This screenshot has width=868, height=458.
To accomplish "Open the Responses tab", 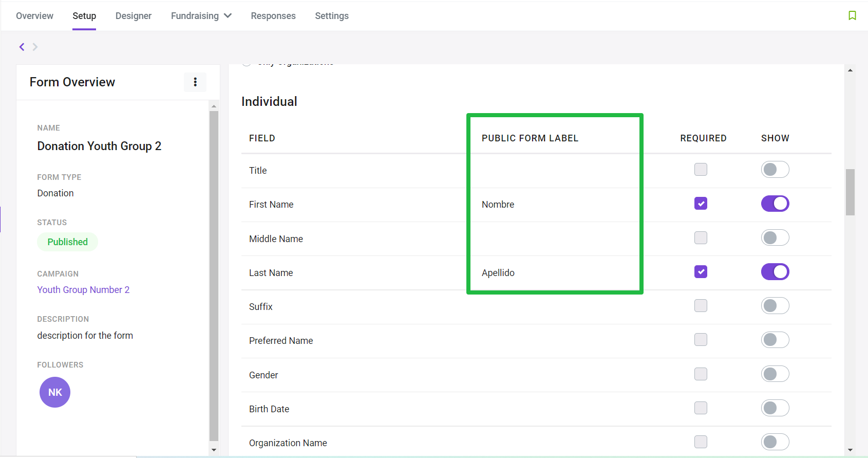I will point(273,16).
